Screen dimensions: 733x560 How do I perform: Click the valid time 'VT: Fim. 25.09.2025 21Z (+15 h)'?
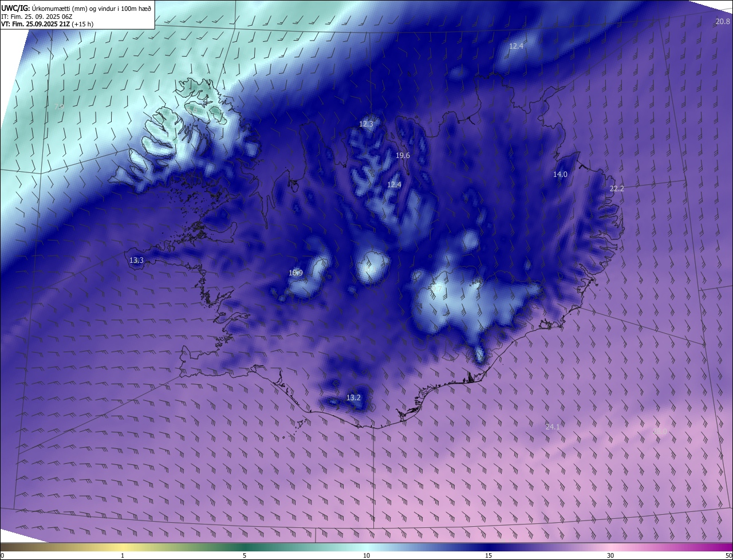tap(47, 25)
